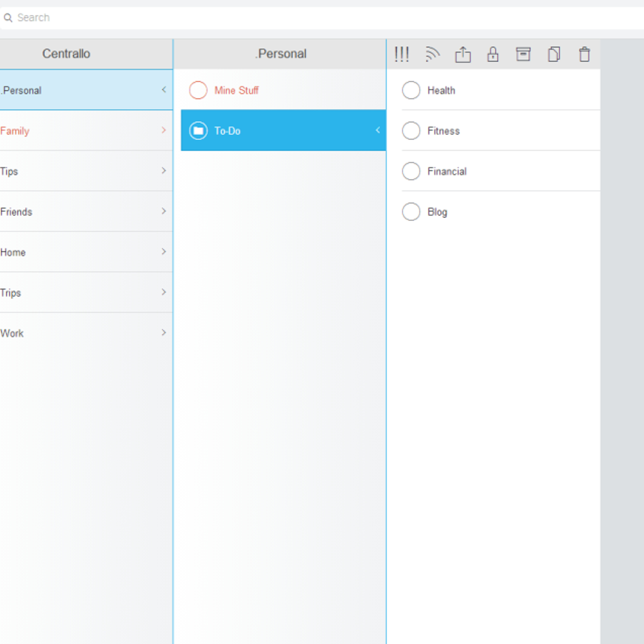
Task: Check the circle beside Fitness
Action: click(411, 131)
